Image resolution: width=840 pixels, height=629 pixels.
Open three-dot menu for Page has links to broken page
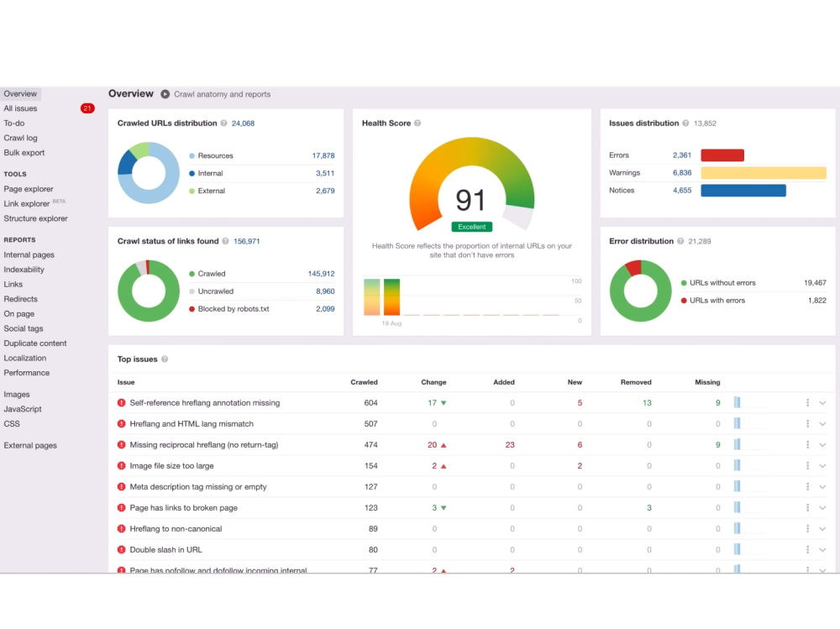[x=807, y=507]
